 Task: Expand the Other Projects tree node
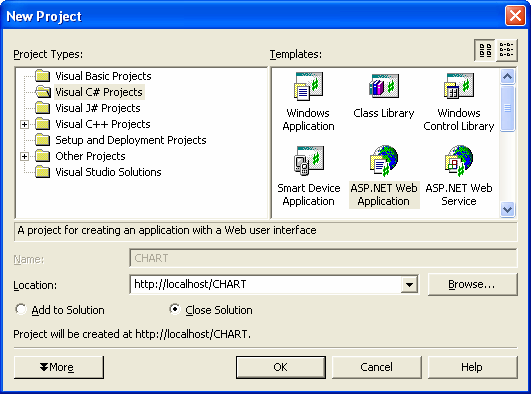click(24, 156)
